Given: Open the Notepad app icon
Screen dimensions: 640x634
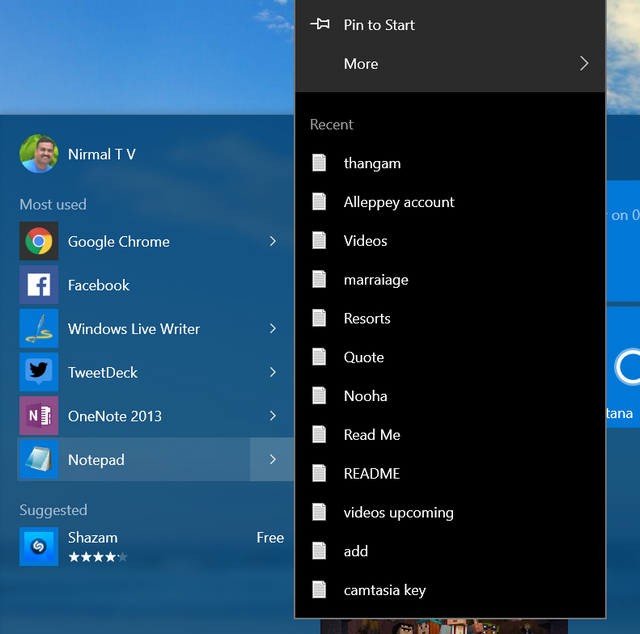Looking at the screenshot, I should (x=39, y=459).
